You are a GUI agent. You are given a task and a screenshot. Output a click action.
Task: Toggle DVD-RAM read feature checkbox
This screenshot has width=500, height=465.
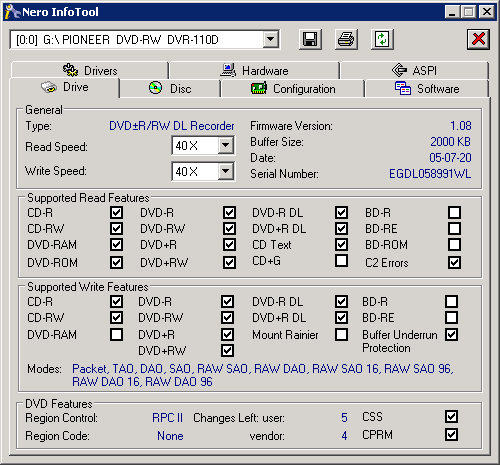coord(116,244)
